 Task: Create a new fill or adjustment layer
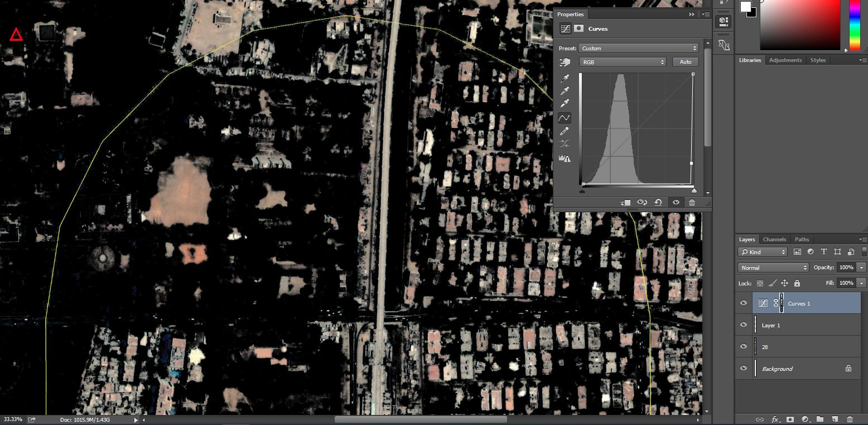(x=806, y=419)
